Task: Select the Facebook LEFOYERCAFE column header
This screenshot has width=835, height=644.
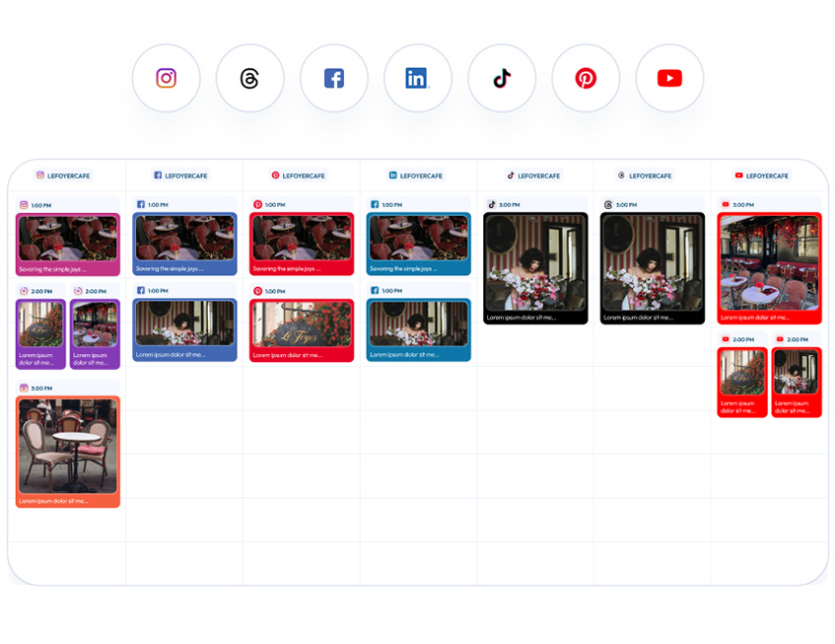Action: 181,176
